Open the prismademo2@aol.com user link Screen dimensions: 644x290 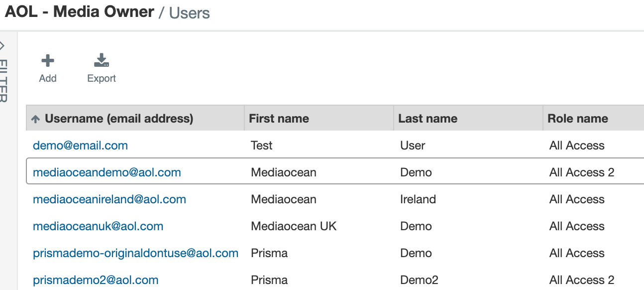[x=96, y=280]
